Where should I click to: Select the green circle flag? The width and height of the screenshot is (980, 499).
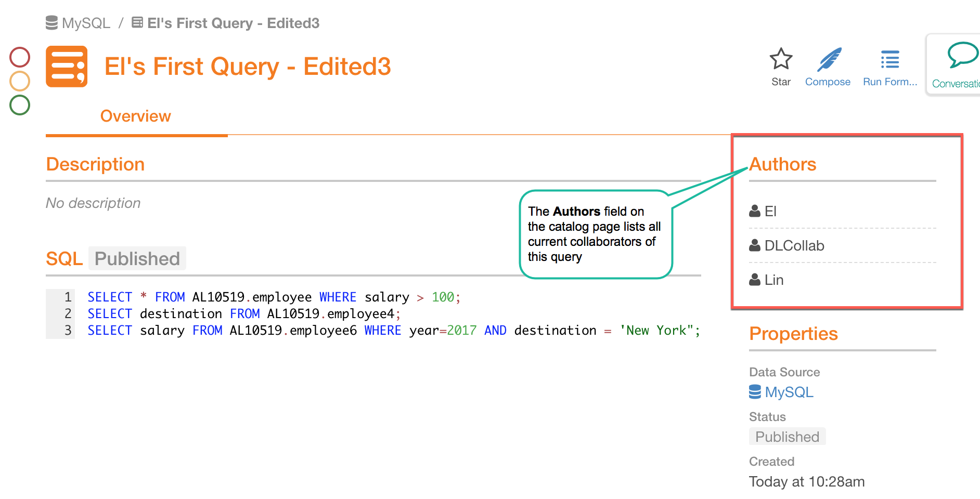pyautogui.click(x=20, y=105)
